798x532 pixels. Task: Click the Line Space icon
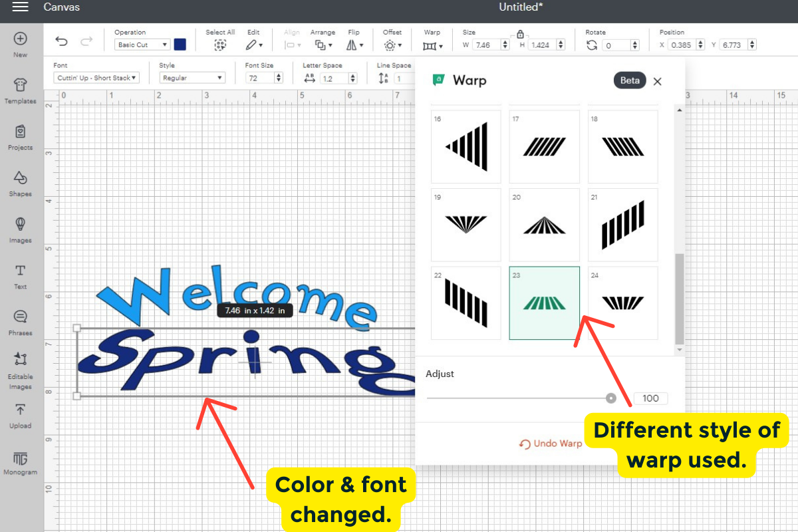coord(383,78)
